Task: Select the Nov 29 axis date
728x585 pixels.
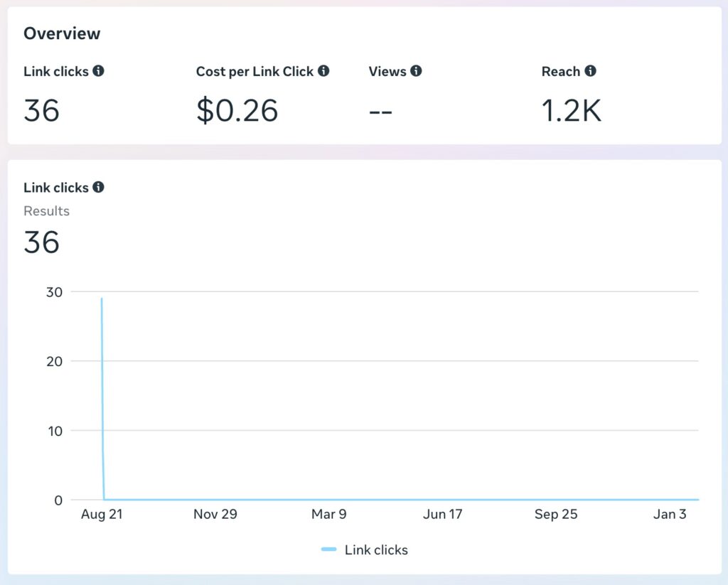Action: coord(215,514)
